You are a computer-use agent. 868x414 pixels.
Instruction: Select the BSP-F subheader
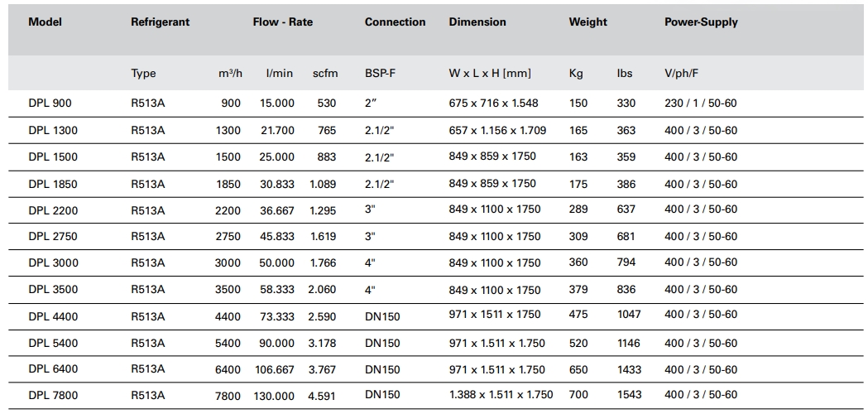(x=380, y=73)
